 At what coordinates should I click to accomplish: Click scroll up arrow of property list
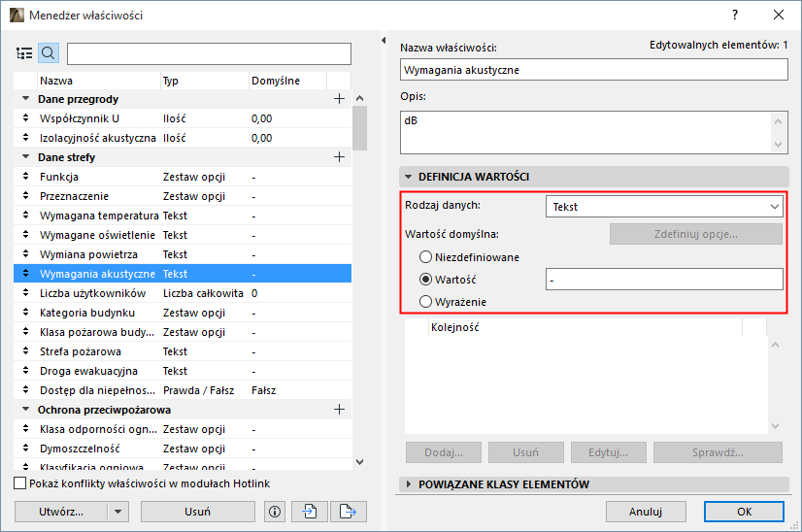tap(359, 98)
